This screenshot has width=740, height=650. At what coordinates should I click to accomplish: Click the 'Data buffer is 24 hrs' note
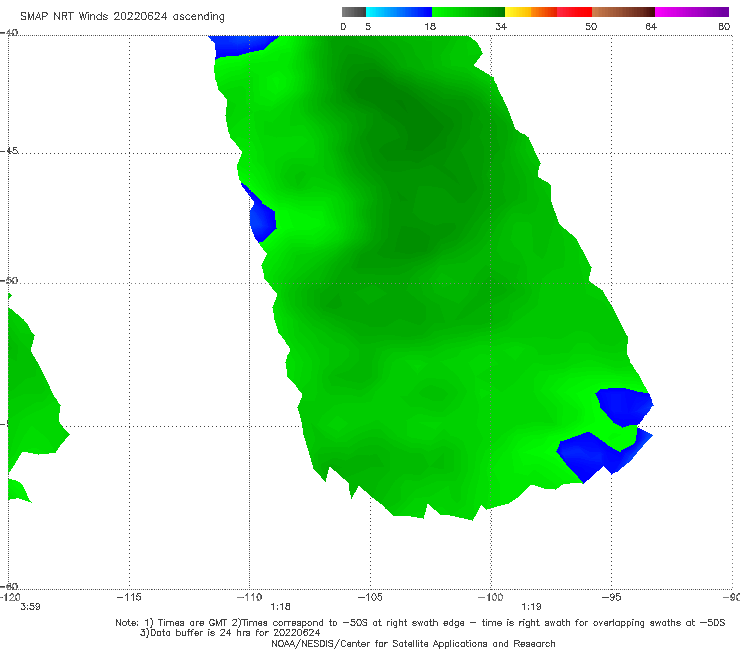[230, 633]
